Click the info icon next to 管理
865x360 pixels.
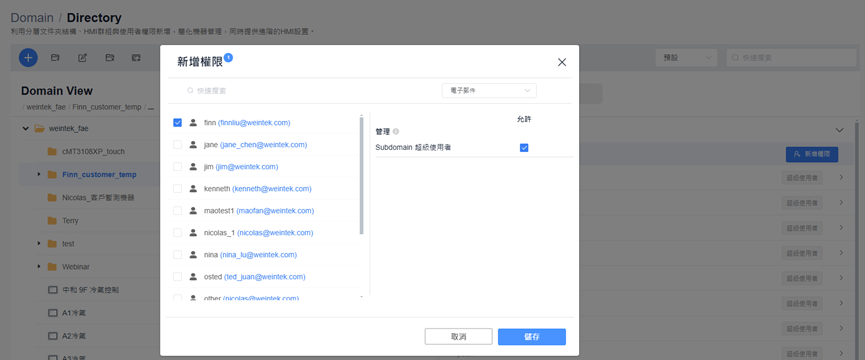click(x=396, y=132)
